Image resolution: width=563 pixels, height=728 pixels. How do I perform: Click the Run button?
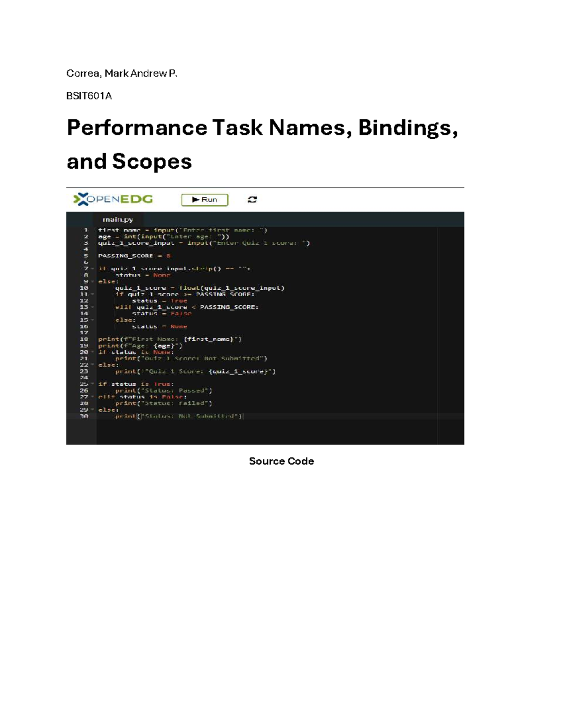pyautogui.click(x=205, y=200)
